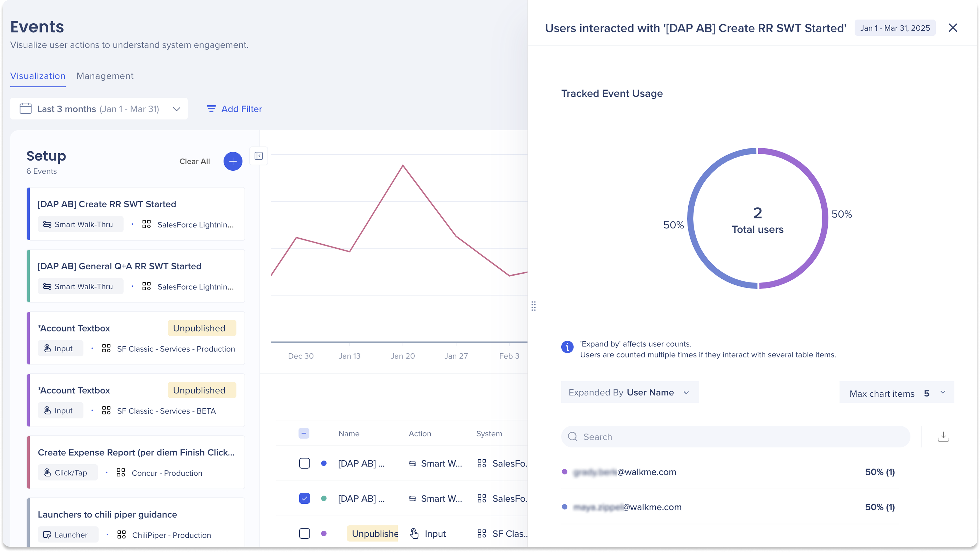Click the Jan 1 - Mar 31, 2025 date badge

click(895, 28)
